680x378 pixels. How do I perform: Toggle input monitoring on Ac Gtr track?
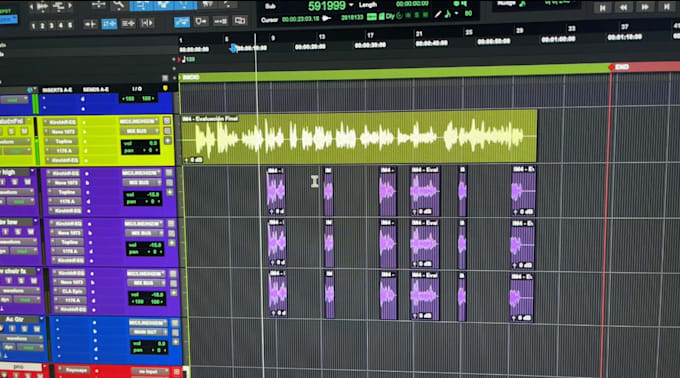point(13,329)
